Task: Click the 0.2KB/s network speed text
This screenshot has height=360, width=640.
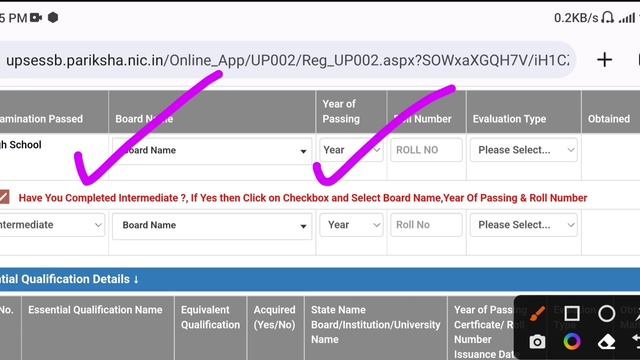Action: 576,18
